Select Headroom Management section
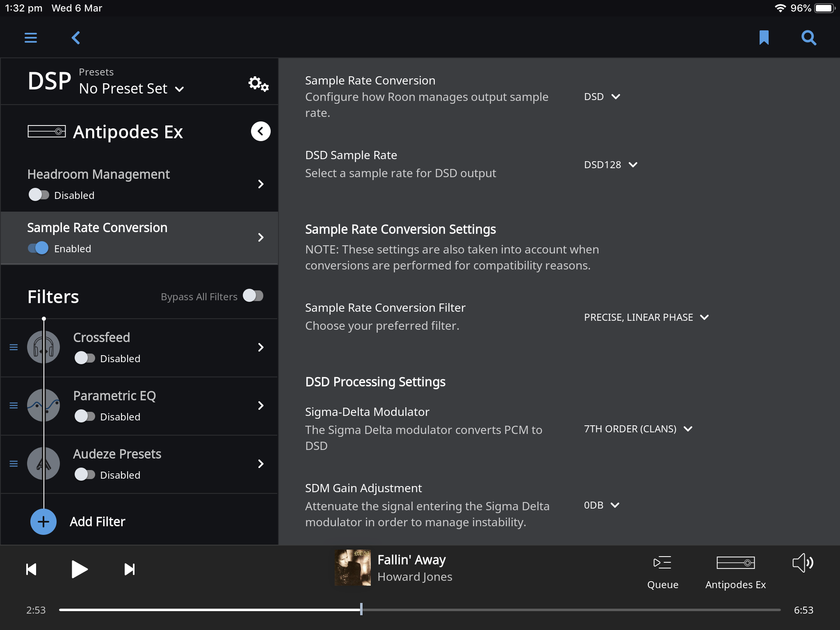 [x=139, y=184]
